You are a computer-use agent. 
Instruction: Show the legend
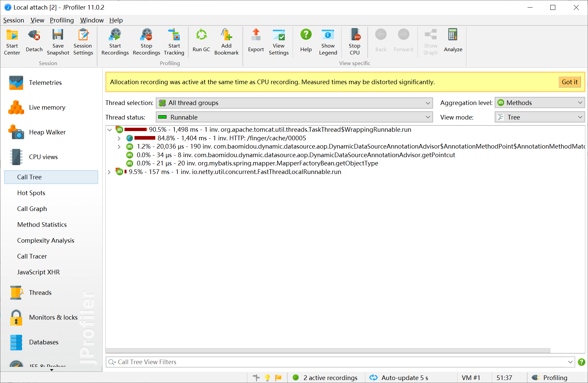pos(328,42)
